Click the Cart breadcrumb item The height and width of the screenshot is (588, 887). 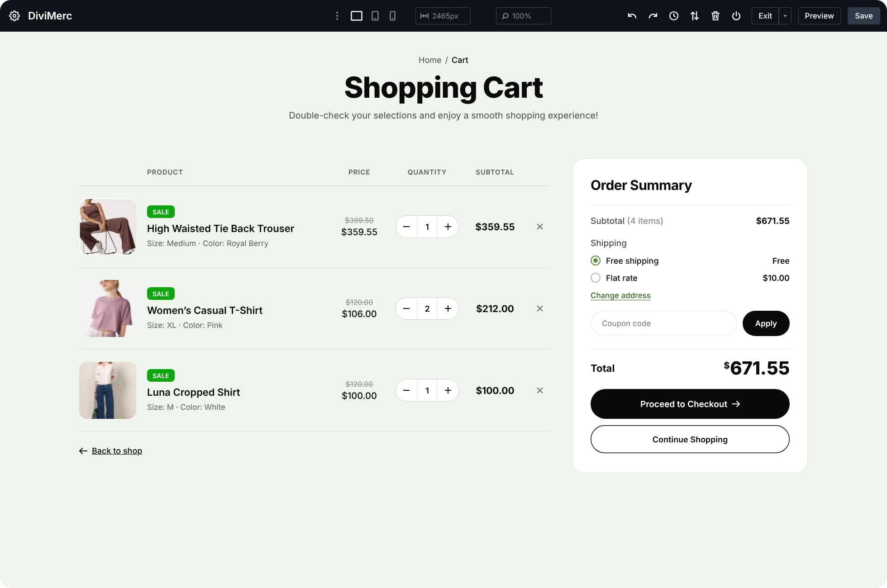pos(460,60)
